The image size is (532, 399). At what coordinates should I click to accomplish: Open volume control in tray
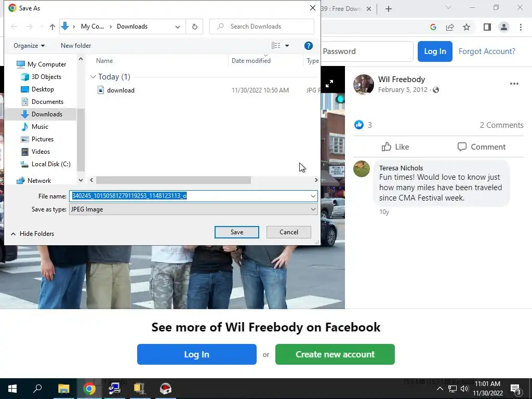[464, 389]
